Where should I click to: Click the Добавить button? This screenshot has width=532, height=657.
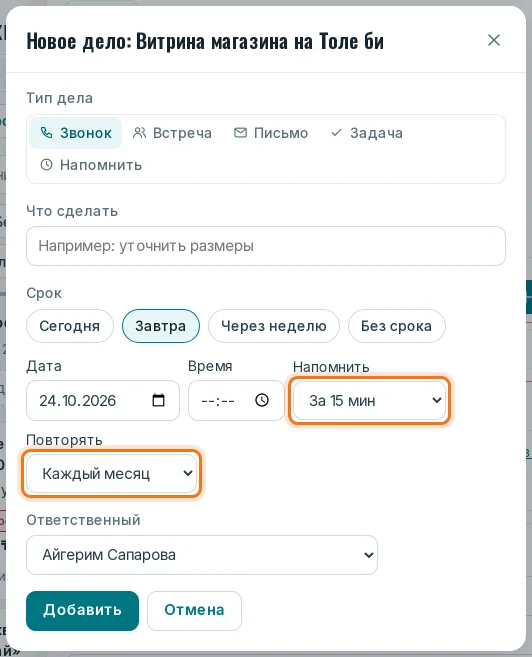coord(83,610)
